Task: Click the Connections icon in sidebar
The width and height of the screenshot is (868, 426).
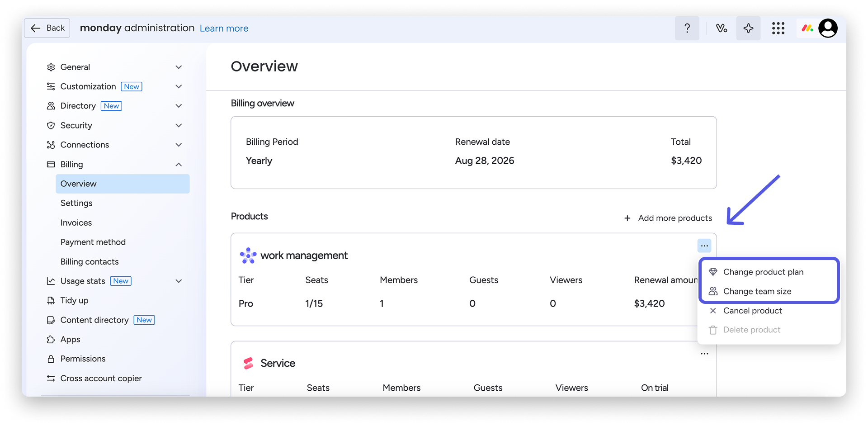Action: [51, 145]
